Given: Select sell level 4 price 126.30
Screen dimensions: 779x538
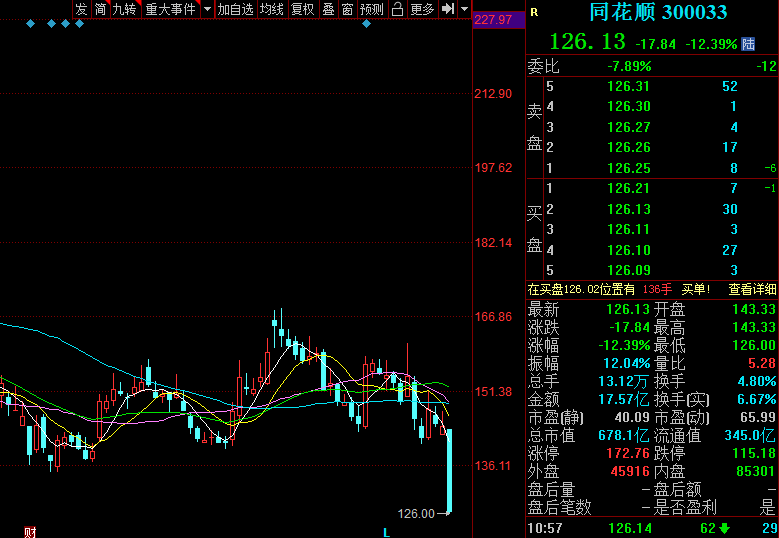Looking at the screenshot, I should pyautogui.click(x=628, y=107).
